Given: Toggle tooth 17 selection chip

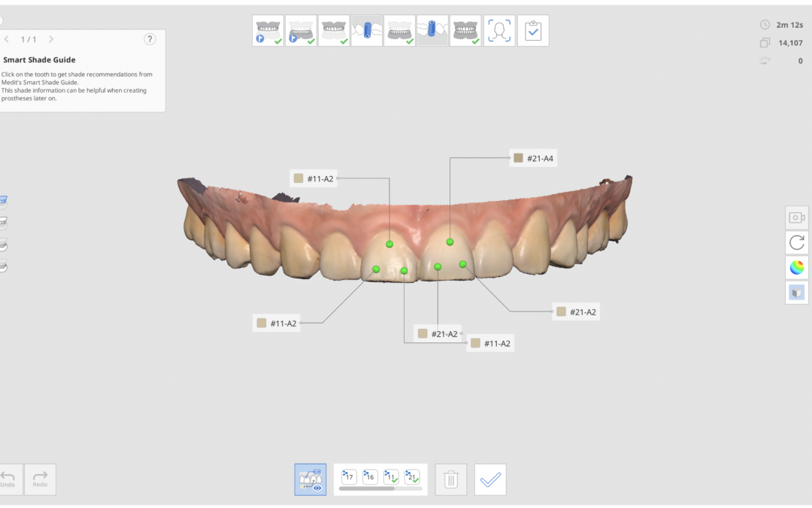Looking at the screenshot, I should (349, 476).
